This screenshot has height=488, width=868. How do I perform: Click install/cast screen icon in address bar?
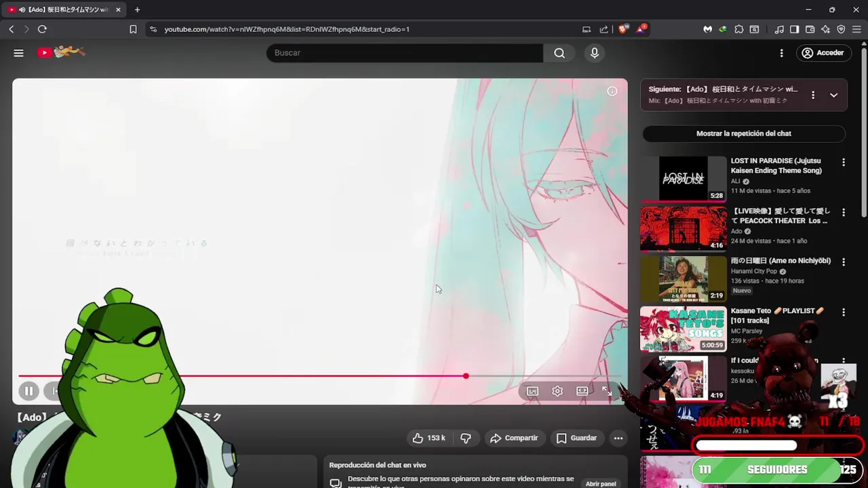coord(587,29)
